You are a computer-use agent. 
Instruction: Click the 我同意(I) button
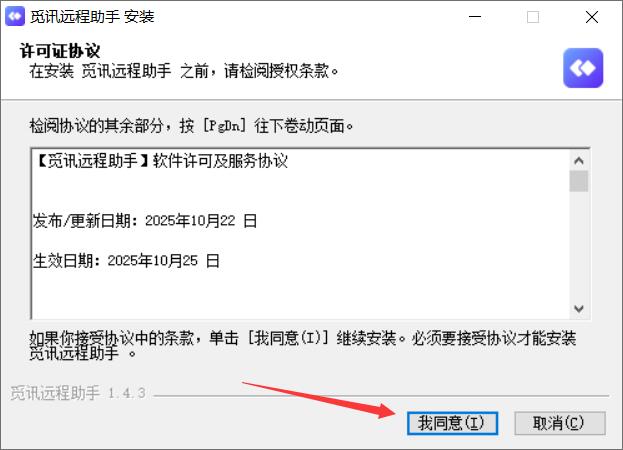(452, 423)
